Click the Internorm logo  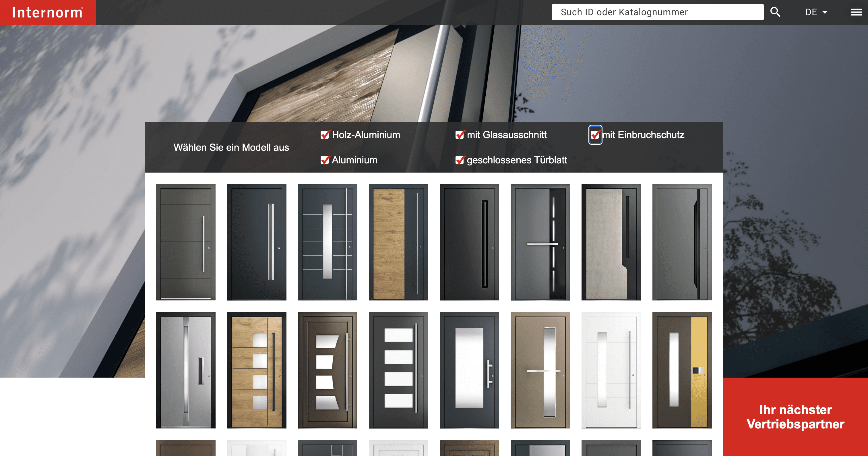click(48, 12)
